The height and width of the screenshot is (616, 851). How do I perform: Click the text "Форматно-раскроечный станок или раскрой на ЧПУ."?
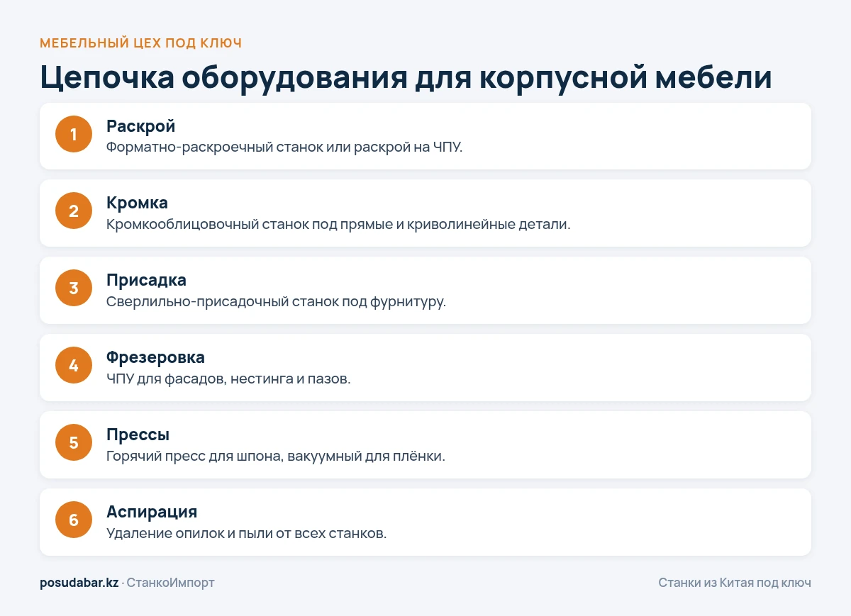284,147
